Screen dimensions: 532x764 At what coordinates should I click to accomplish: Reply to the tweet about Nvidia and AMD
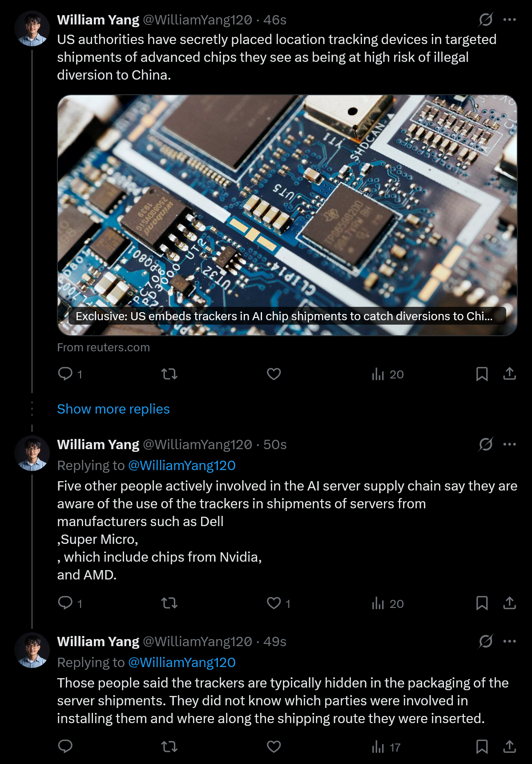tap(70, 603)
